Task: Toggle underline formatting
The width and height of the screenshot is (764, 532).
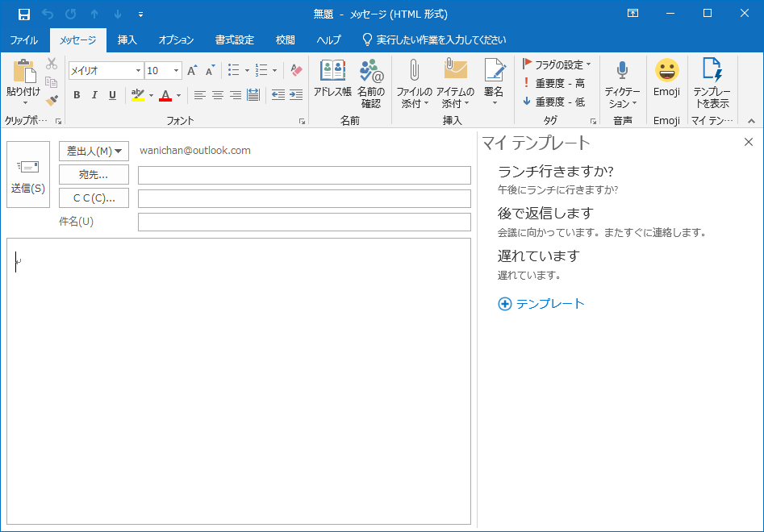Action: click(x=113, y=95)
